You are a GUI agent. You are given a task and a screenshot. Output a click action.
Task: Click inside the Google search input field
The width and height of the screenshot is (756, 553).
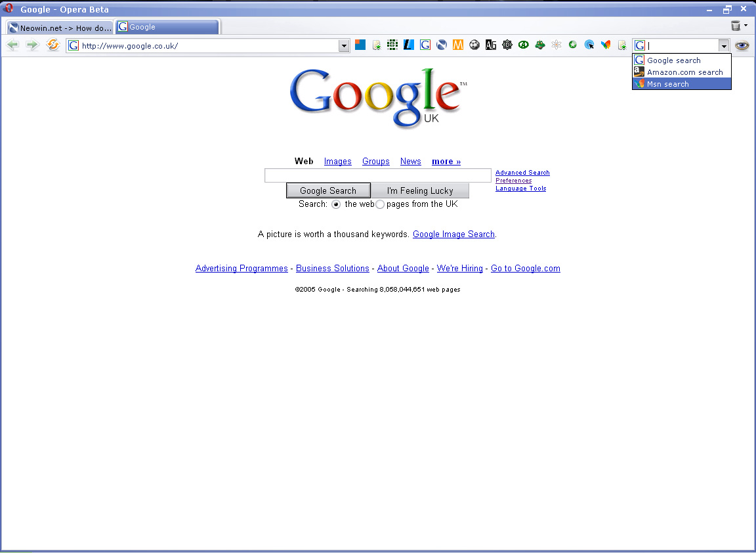tap(377, 175)
